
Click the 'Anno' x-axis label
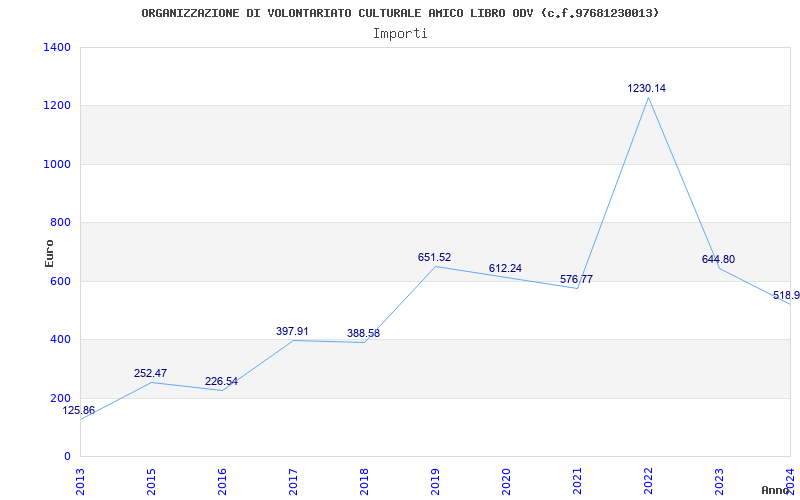click(x=776, y=490)
